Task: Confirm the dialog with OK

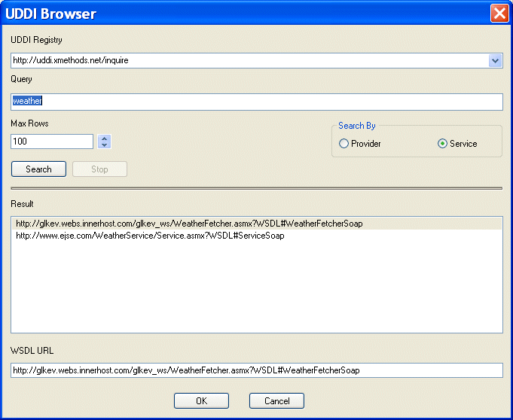Action: [201, 401]
